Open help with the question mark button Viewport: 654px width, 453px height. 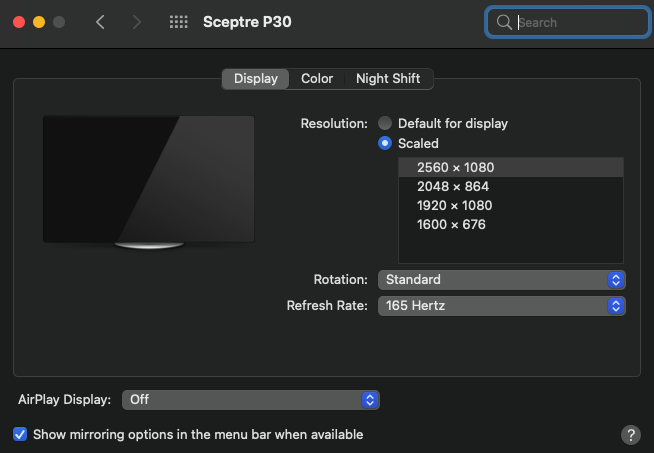point(630,435)
